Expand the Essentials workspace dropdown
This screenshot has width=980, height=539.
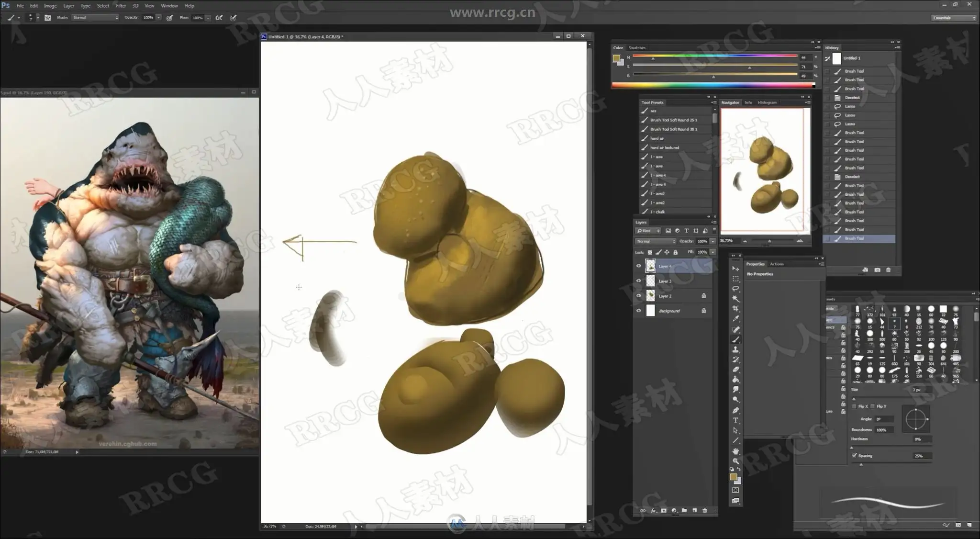pyautogui.click(x=954, y=18)
